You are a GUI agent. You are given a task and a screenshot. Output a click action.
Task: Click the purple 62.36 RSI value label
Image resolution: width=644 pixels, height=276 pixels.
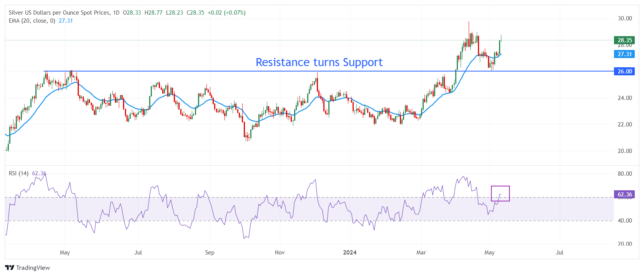[624, 195]
